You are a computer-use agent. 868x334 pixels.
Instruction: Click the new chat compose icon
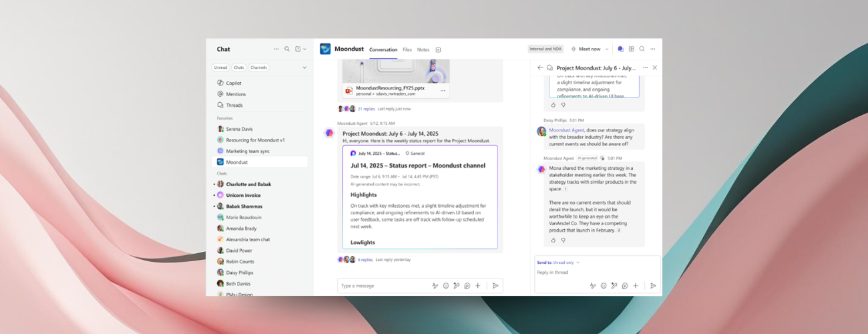[298, 49]
